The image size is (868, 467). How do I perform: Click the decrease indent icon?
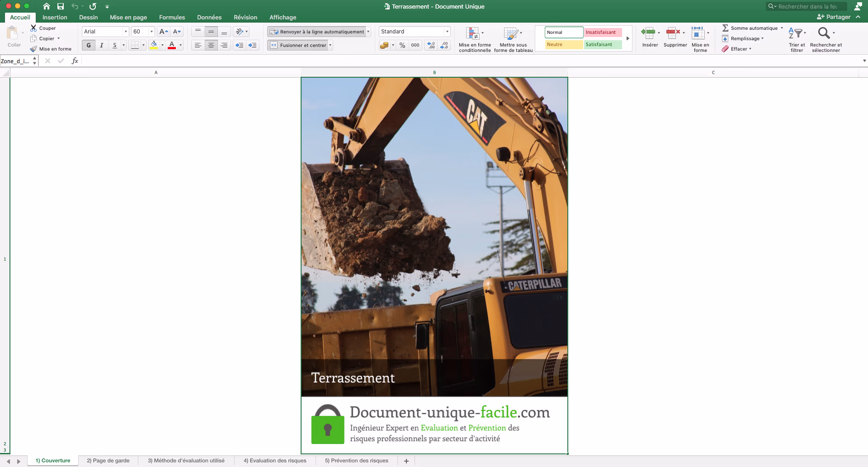(x=240, y=45)
